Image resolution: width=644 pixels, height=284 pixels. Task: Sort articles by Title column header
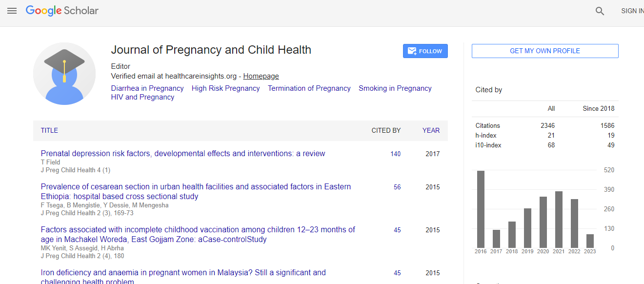click(x=49, y=130)
